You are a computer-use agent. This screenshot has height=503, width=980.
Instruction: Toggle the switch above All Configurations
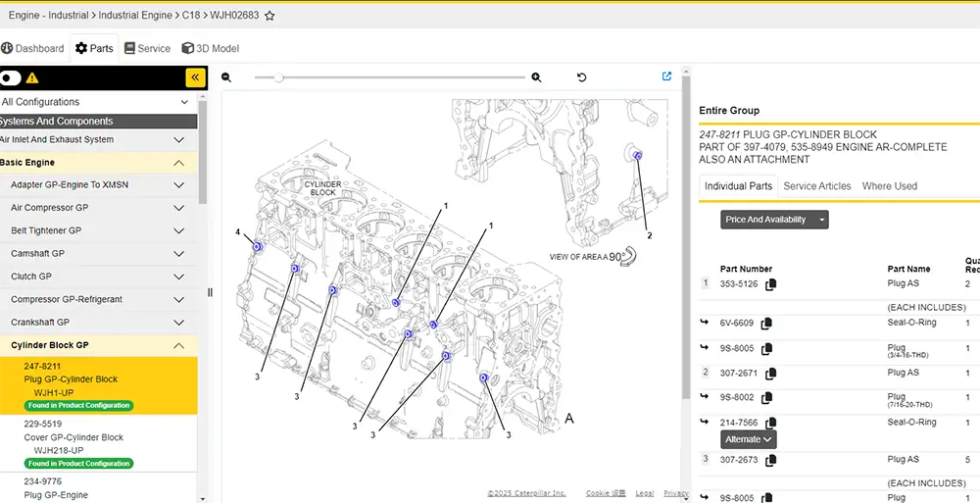click(11, 77)
